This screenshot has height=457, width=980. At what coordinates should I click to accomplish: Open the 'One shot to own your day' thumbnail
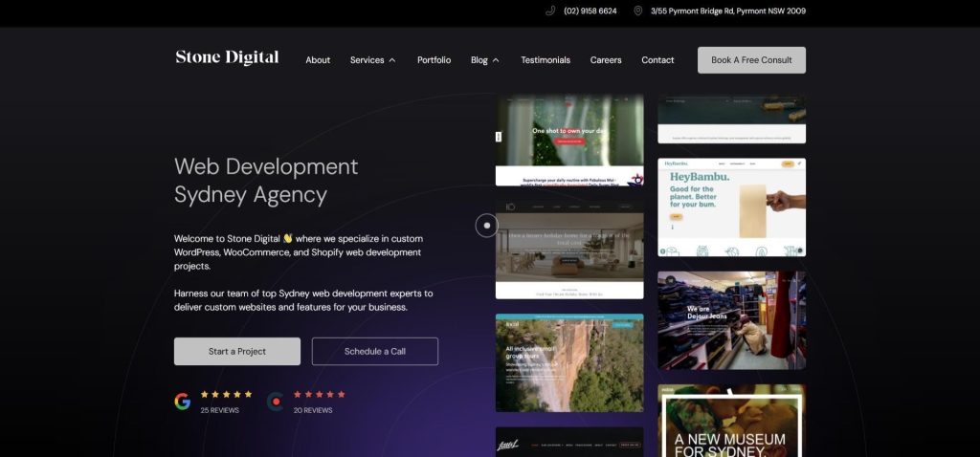coord(569,140)
